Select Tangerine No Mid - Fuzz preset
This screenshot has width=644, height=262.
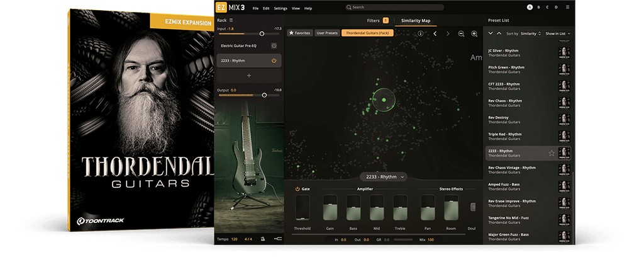tap(529, 220)
